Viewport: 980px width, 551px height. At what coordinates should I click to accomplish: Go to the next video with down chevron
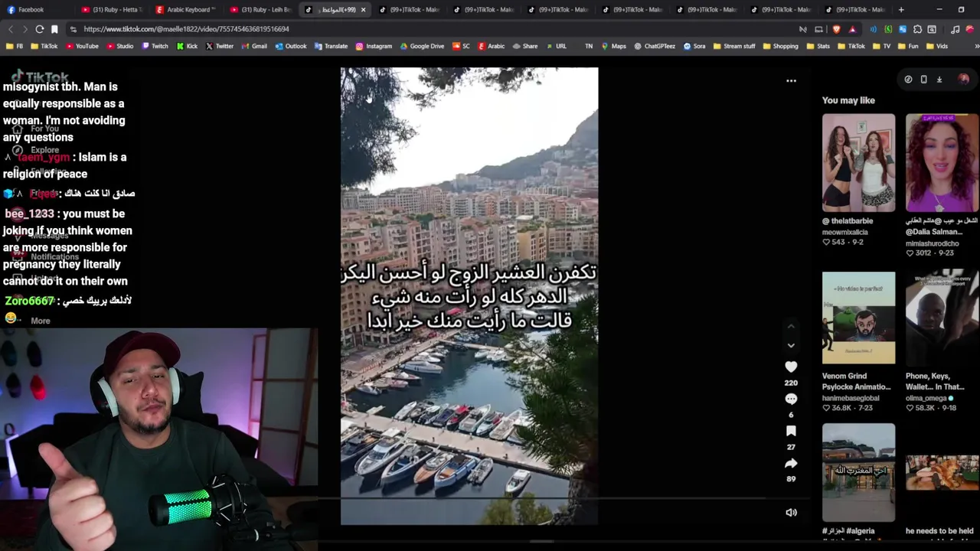pos(791,345)
